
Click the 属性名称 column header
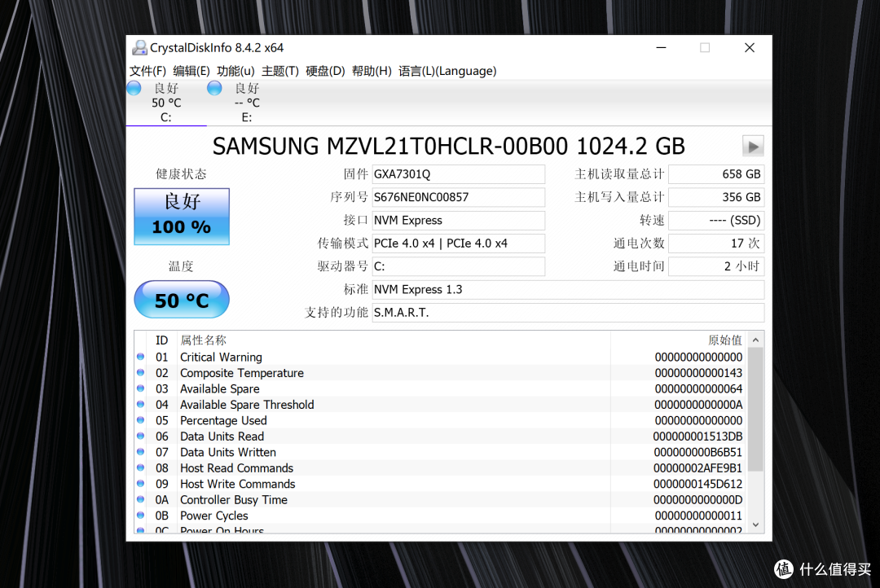(203, 340)
